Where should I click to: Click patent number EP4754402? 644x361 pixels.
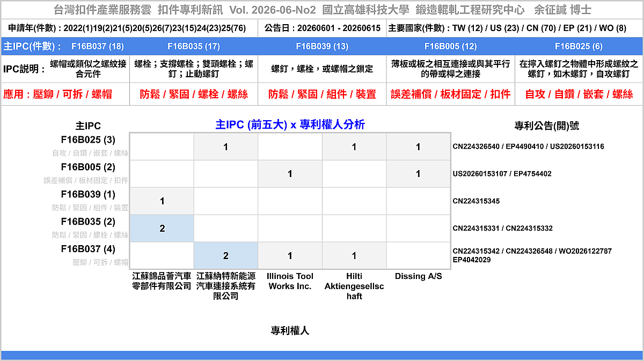[x=533, y=174]
